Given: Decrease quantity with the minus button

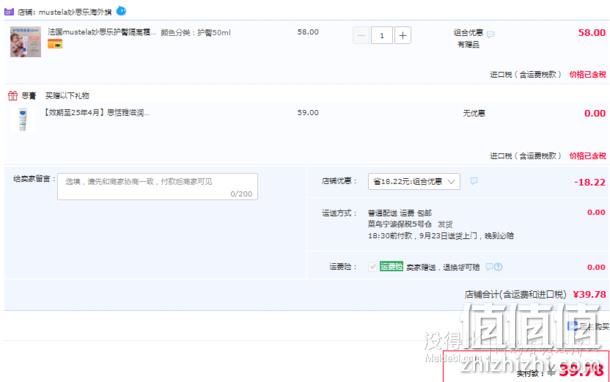Looking at the screenshot, I should [x=361, y=36].
